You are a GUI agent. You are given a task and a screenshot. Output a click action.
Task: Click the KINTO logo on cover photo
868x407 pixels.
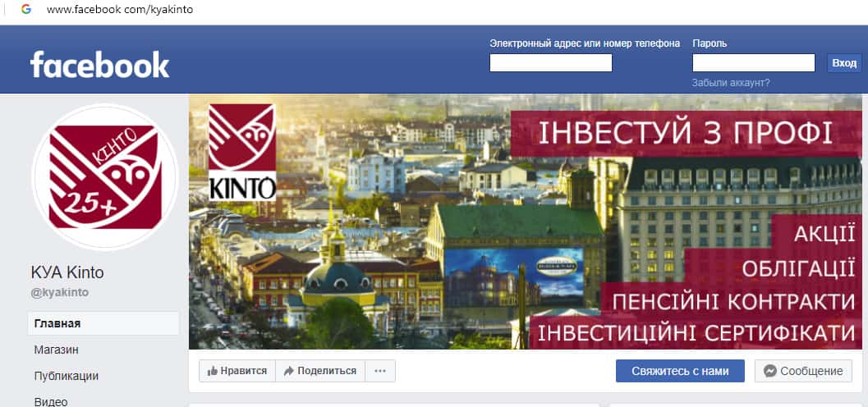[x=242, y=152]
